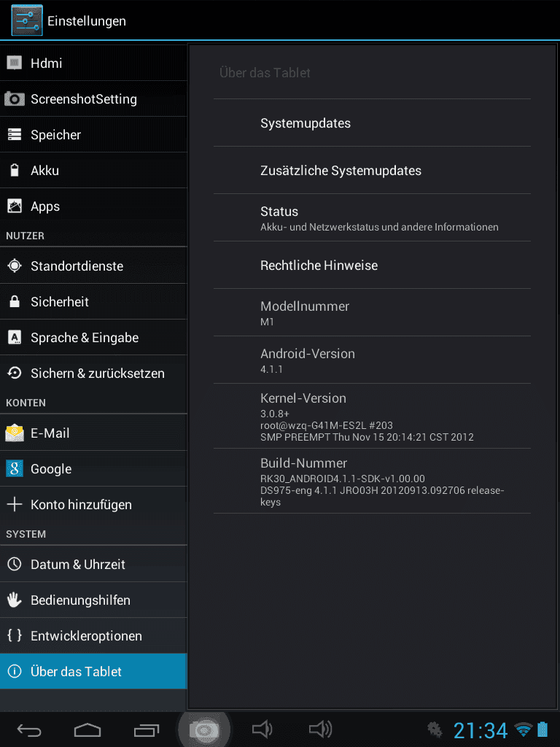Open the Apps icon in sidebar
The image size is (560, 747).
(x=15, y=206)
